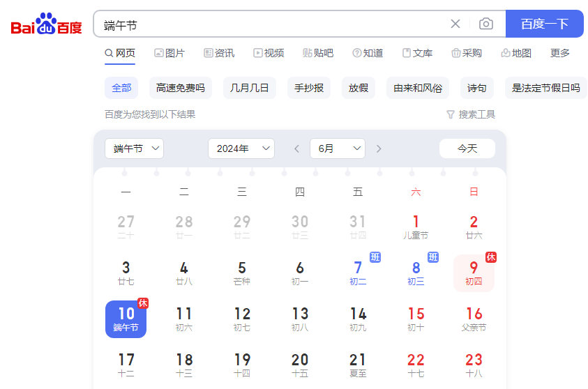Open camera image search
Screen dimensions: 588x389
pyautogui.click(x=486, y=24)
